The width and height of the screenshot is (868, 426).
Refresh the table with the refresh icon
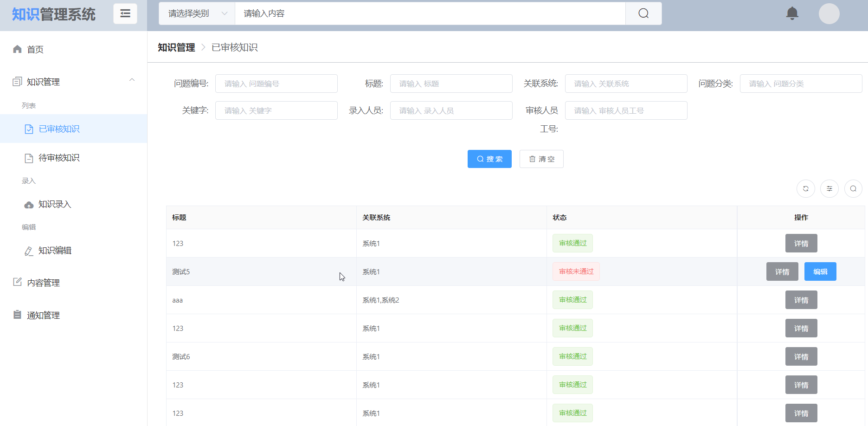tap(806, 188)
